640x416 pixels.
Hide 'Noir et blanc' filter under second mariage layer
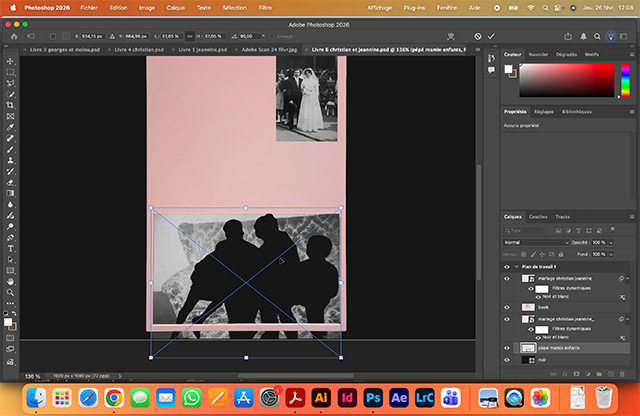pyautogui.click(x=538, y=338)
